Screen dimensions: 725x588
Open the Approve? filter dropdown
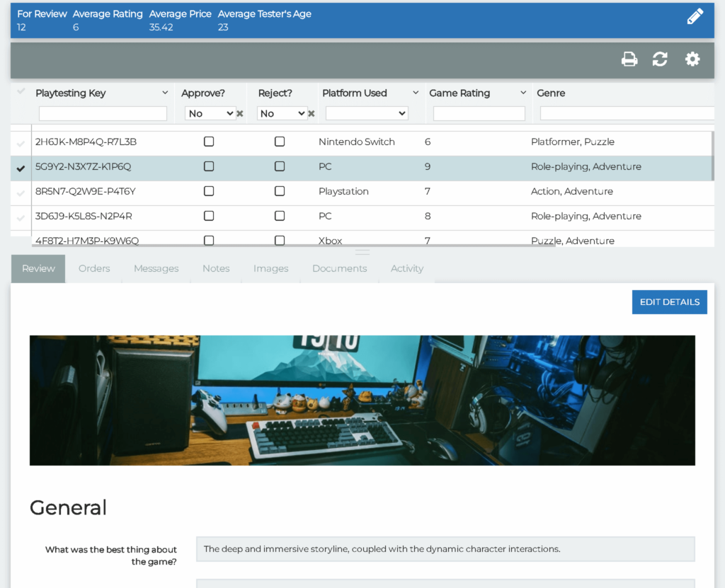[x=210, y=114]
